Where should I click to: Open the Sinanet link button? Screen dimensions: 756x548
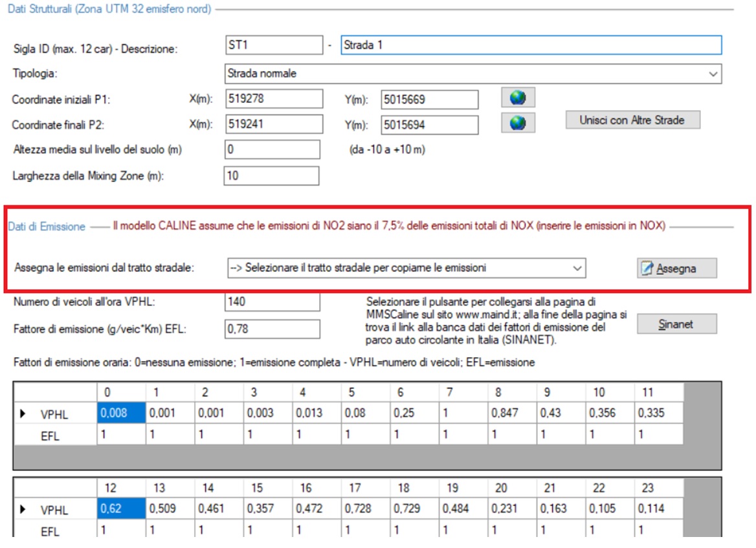(x=676, y=324)
